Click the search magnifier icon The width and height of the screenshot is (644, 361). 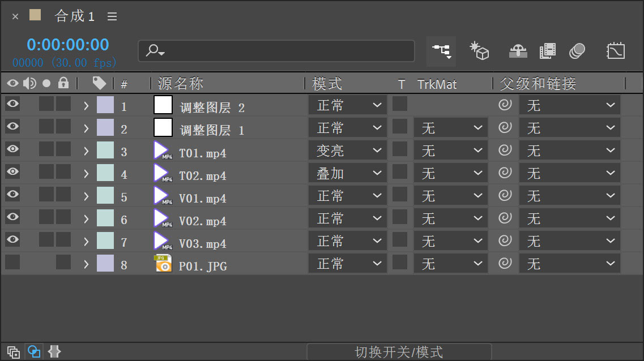coord(155,51)
